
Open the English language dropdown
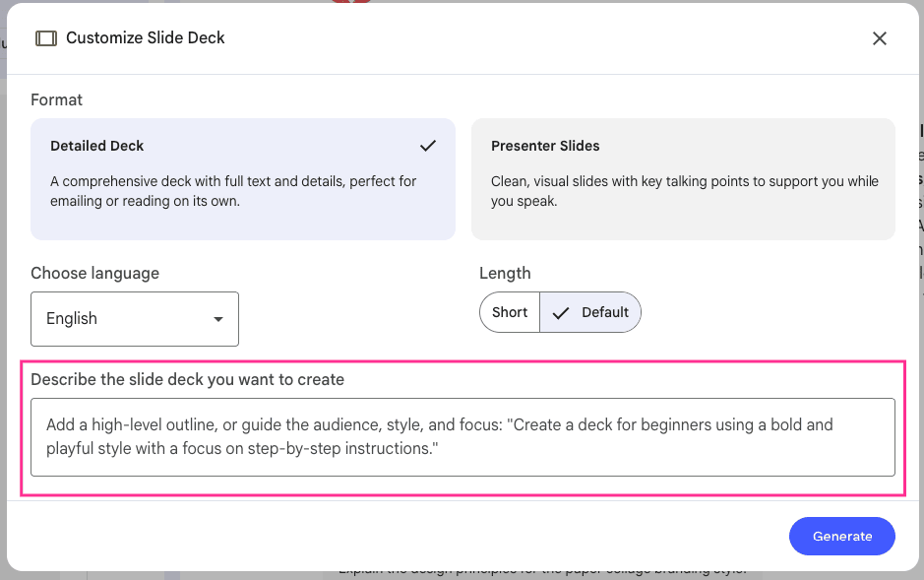click(x=134, y=319)
